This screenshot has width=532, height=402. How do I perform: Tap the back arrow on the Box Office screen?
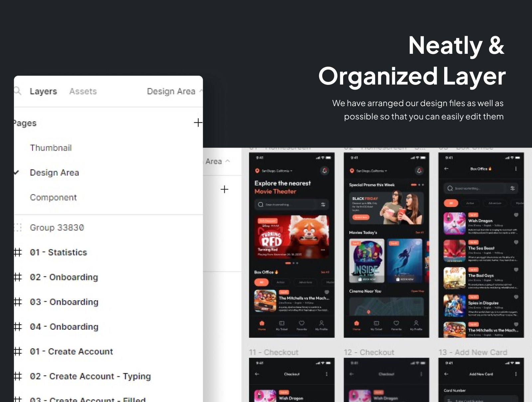coord(446,169)
